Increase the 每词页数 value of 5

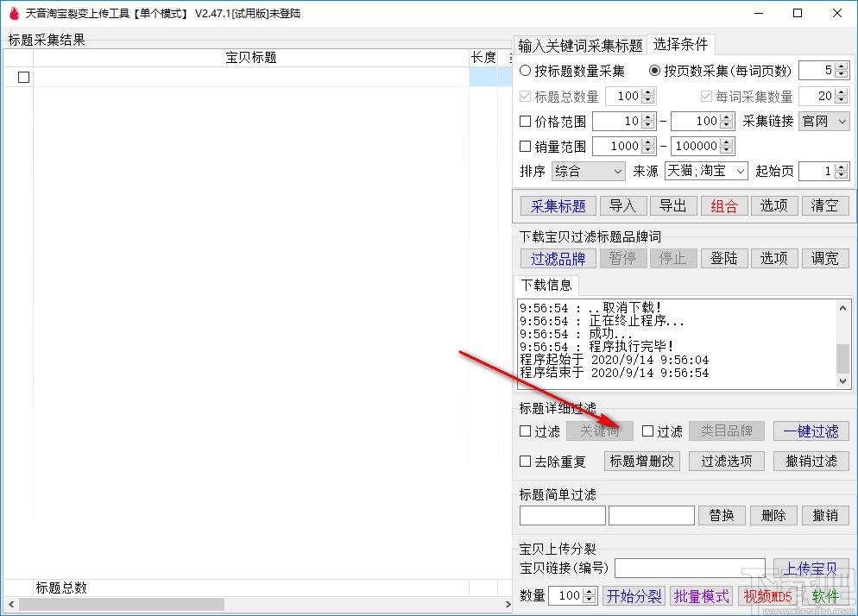(x=842, y=66)
